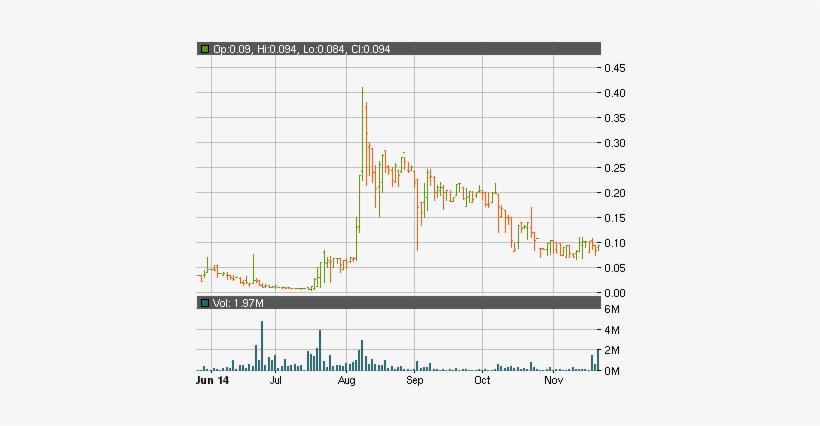This screenshot has height=426, width=820.
Task: Click the 0.20 price axis label
Action: (614, 193)
